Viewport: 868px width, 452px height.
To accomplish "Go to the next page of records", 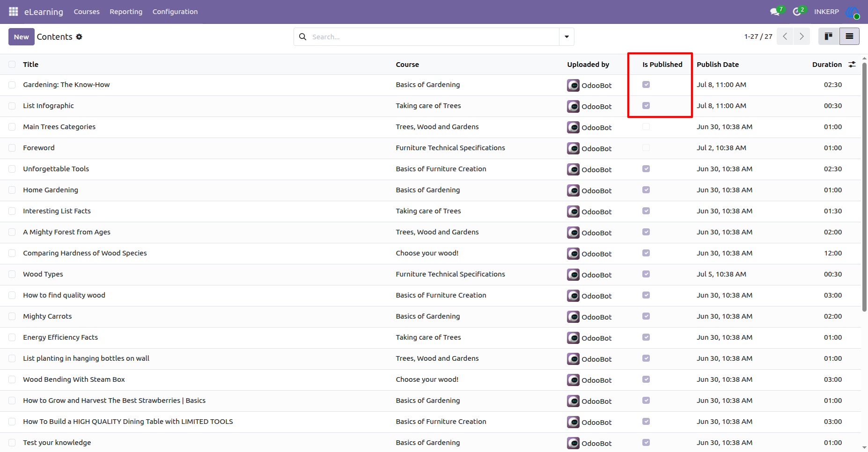I will [x=802, y=36].
